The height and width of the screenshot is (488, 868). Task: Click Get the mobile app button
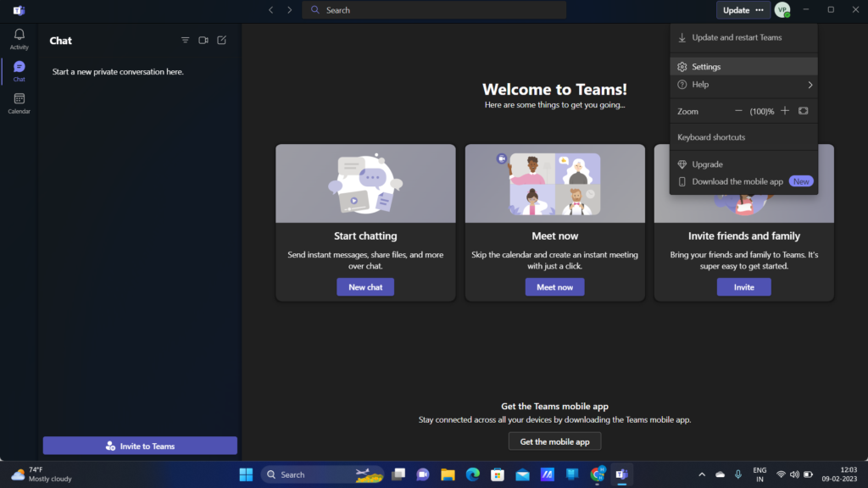click(x=554, y=441)
